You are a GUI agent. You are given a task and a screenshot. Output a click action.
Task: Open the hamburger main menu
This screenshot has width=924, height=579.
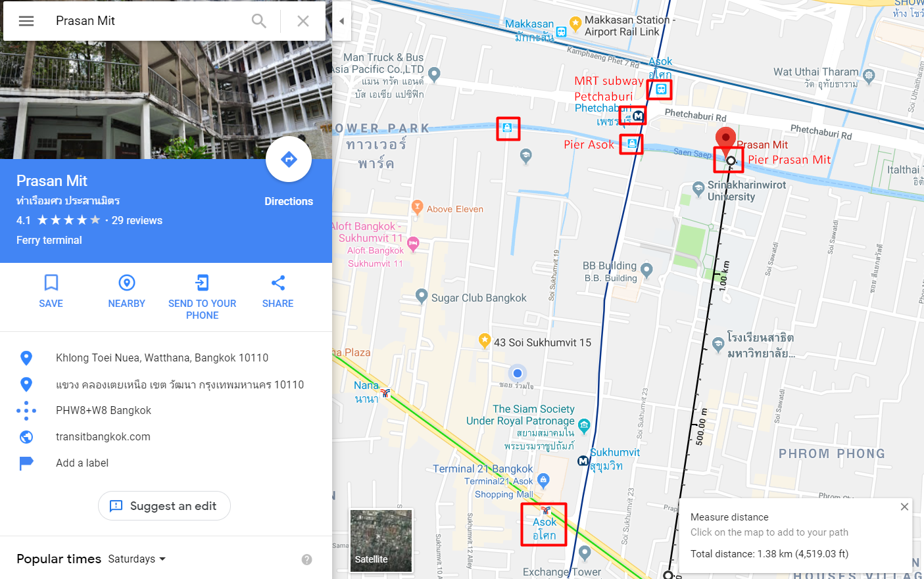point(26,21)
